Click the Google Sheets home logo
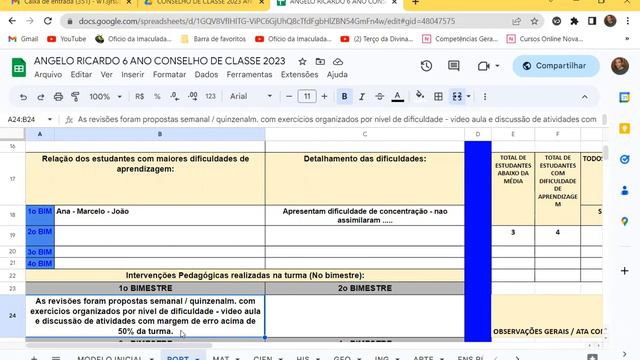The image size is (640, 360). [19, 67]
